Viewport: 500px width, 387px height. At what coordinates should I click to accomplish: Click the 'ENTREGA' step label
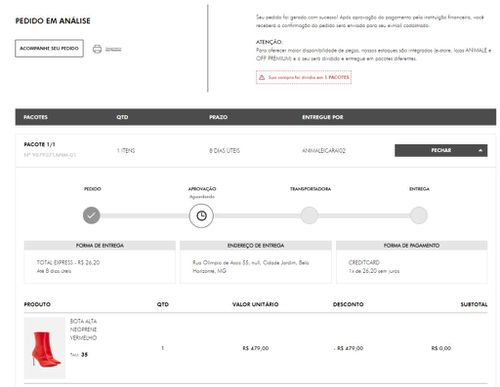419,189
